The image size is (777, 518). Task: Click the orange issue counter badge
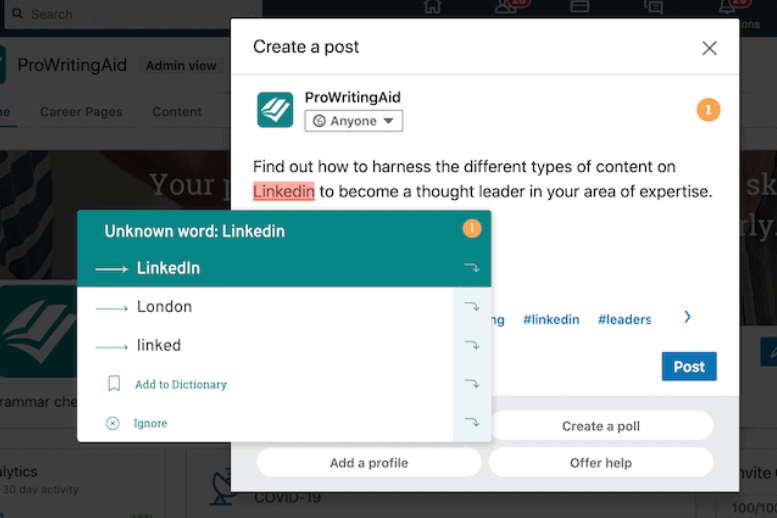point(708,110)
